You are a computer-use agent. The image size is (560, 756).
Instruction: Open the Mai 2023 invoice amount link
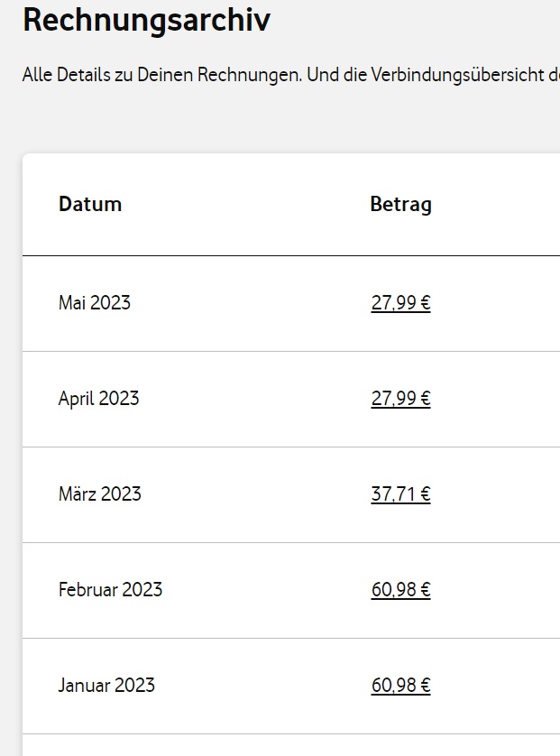[400, 303]
